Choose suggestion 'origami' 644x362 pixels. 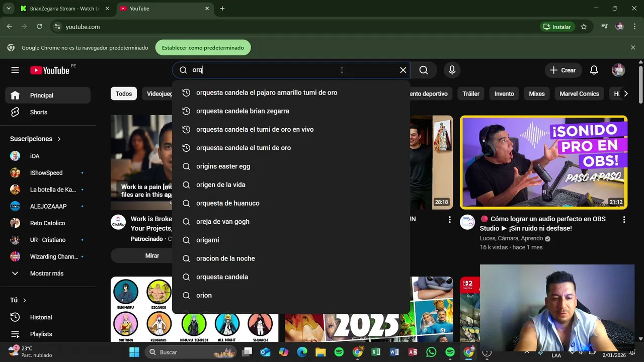pyautogui.click(x=291, y=240)
